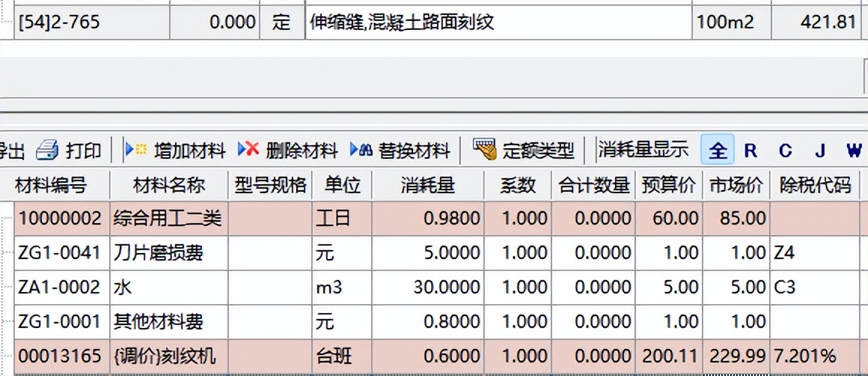Select material code 10000002

coord(61,219)
